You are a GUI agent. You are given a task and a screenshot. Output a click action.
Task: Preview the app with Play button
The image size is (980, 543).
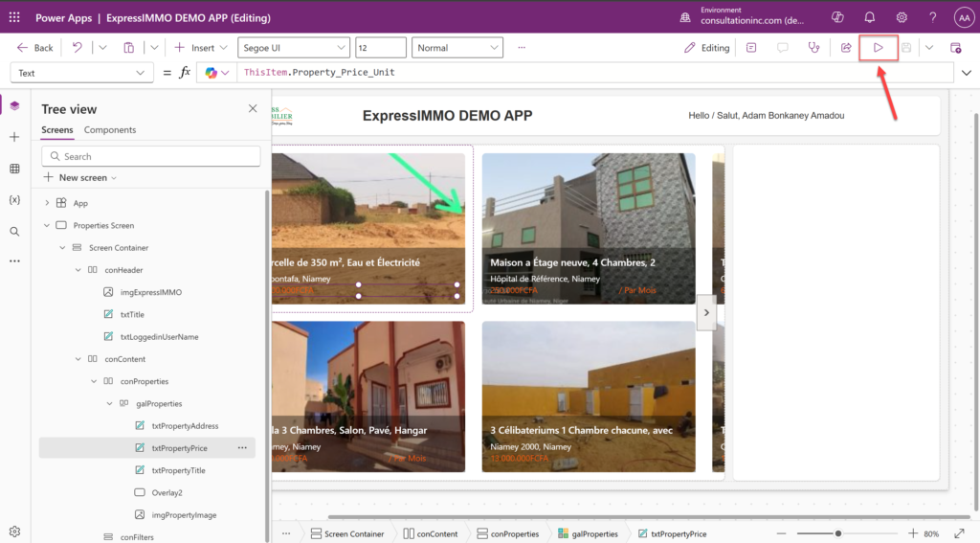coord(879,48)
